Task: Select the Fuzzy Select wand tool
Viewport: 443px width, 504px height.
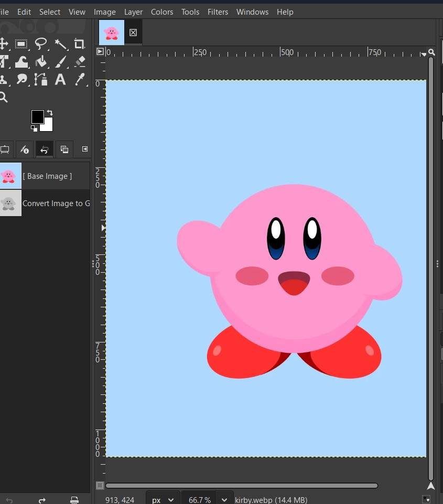Action: 61,44
